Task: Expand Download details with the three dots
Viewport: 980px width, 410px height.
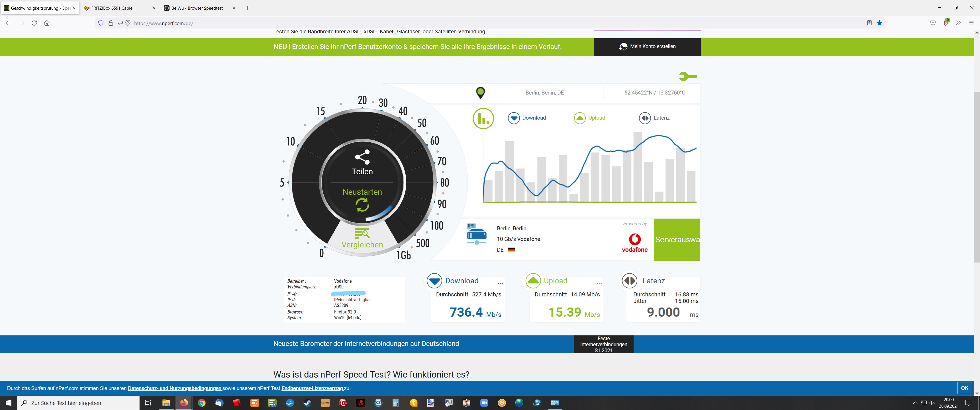Action: point(500,283)
